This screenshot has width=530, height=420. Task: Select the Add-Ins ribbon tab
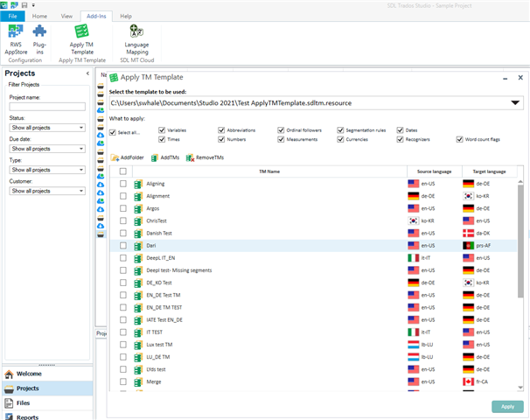click(x=96, y=17)
